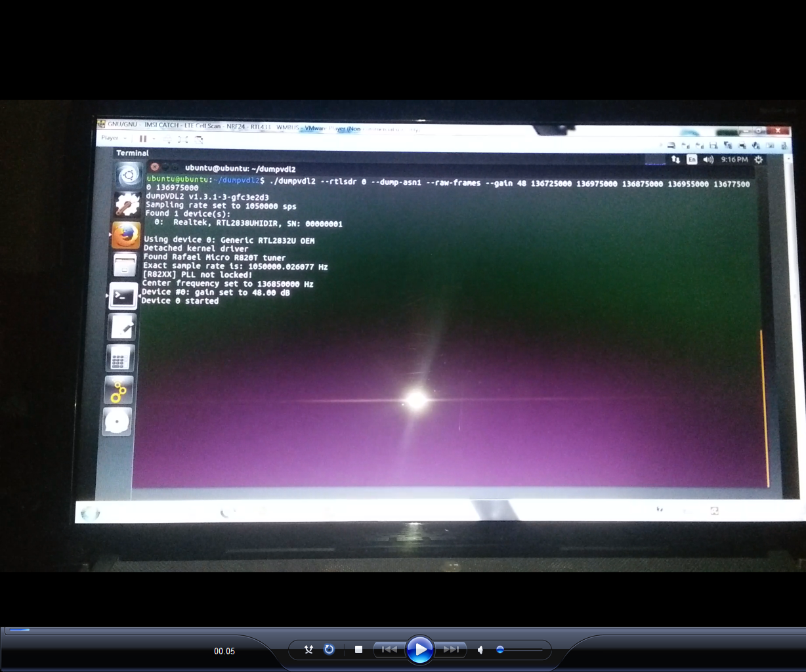
Task: Set the player volume slider
Action: (x=519, y=650)
